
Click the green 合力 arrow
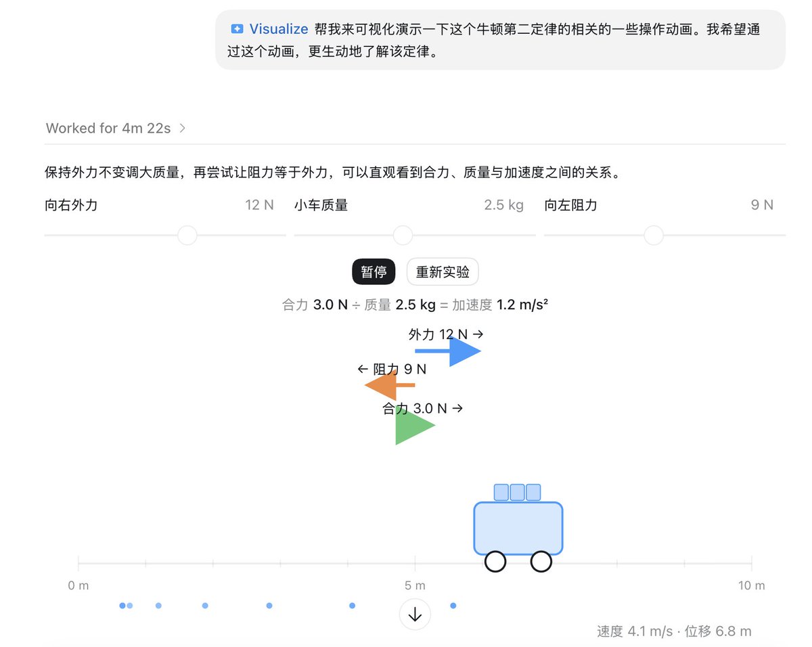click(x=415, y=426)
